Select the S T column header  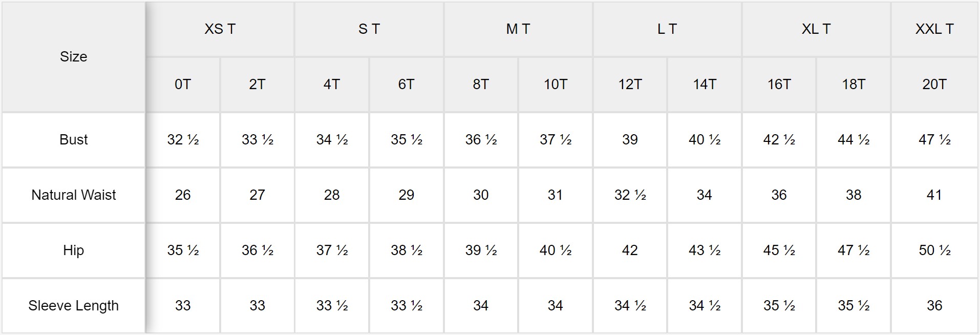tap(369, 29)
